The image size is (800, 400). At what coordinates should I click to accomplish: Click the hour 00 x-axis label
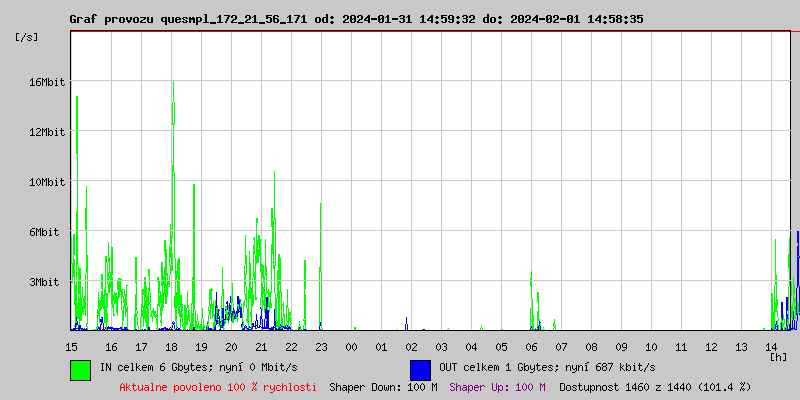click(x=351, y=347)
